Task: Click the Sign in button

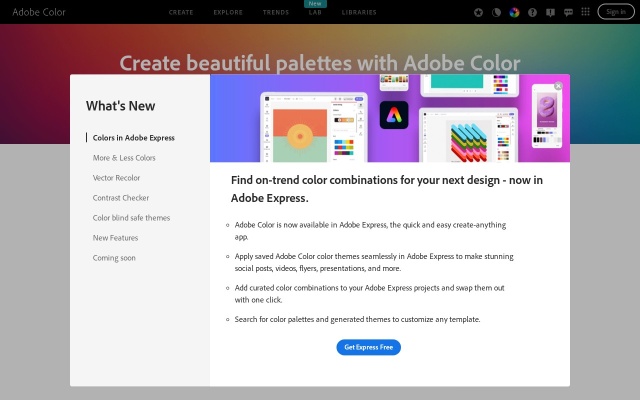Action: click(615, 12)
